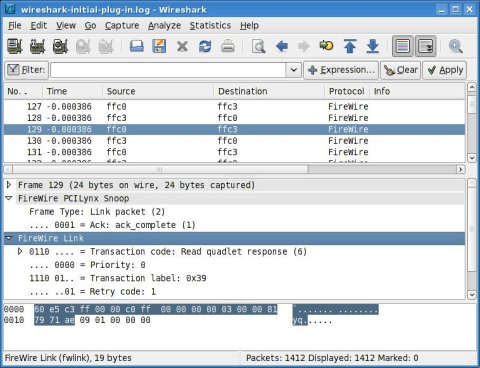Open the Statistics menu
The width and height of the screenshot is (480, 368).
210,25
